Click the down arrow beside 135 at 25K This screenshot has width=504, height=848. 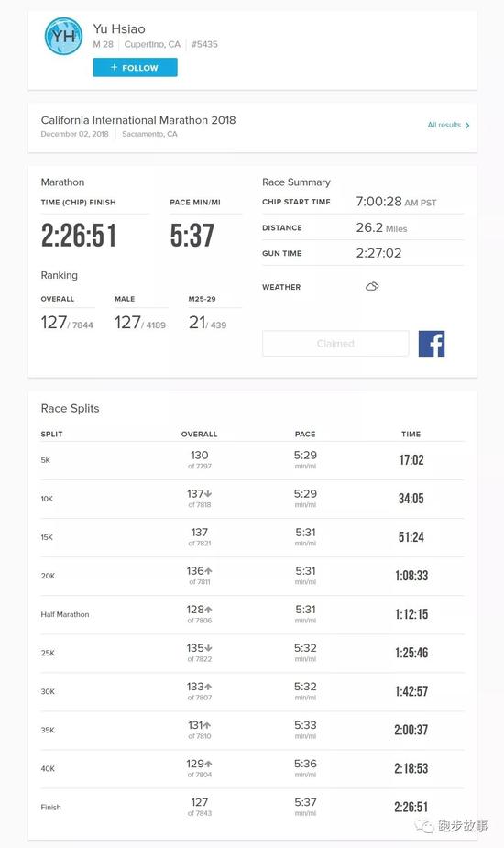(x=209, y=648)
